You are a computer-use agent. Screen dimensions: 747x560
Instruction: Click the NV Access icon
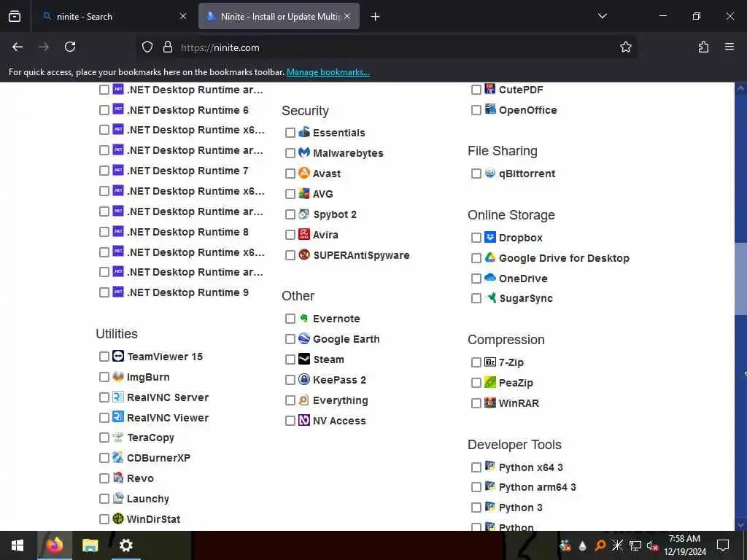tap(304, 420)
